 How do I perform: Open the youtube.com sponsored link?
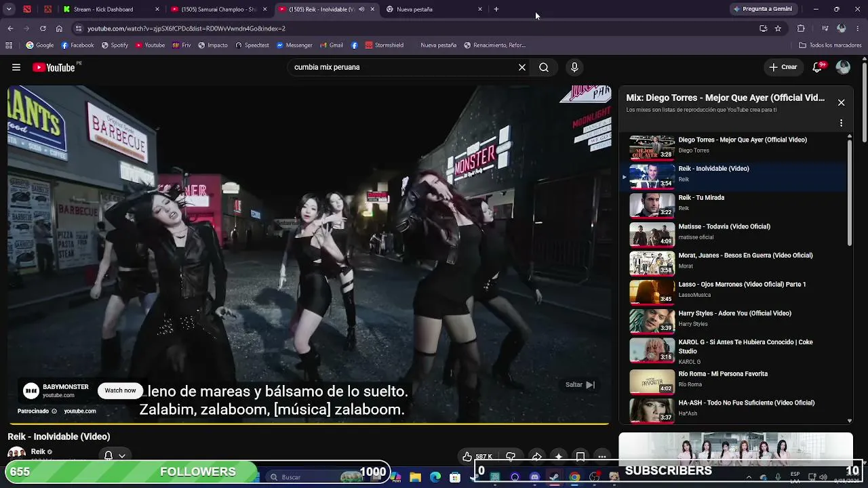pos(80,411)
